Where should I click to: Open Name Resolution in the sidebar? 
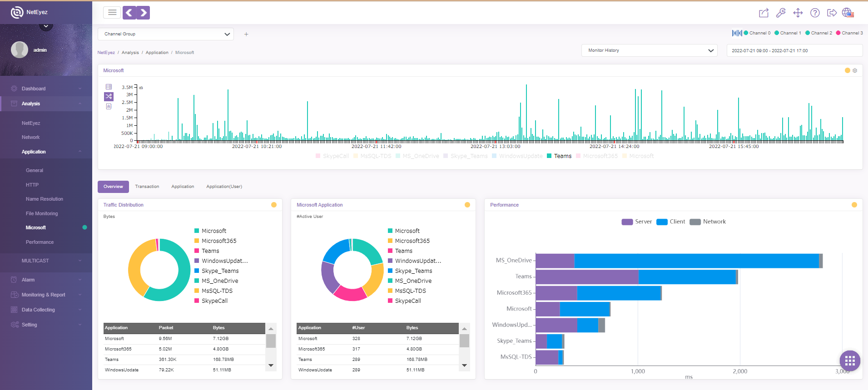[45, 199]
